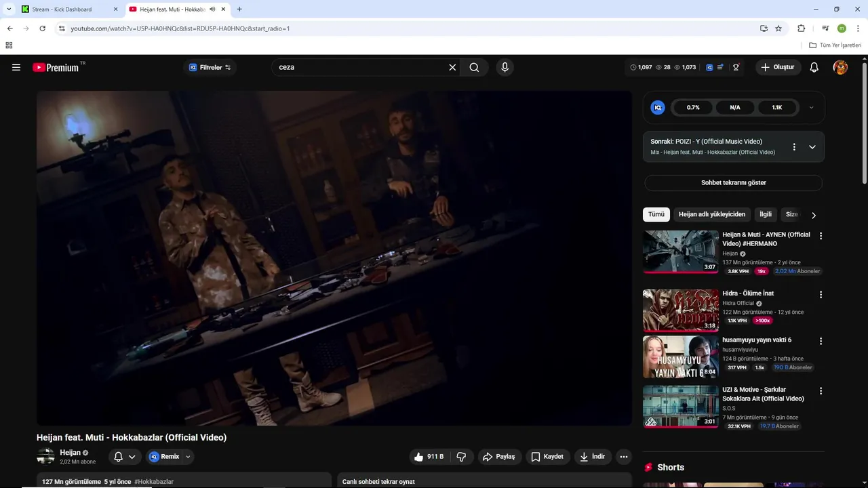This screenshot has width=868, height=488.
Task: Select the İlgili chip
Action: [x=766, y=214]
